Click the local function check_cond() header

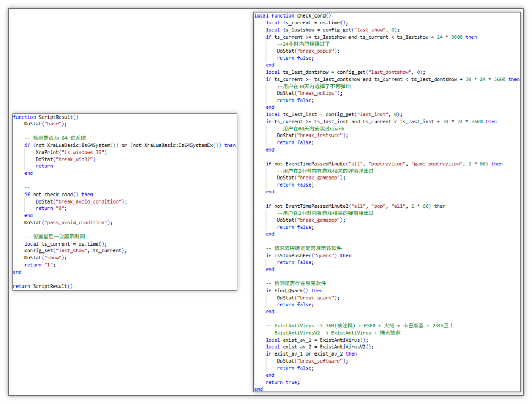click(293, 16)
